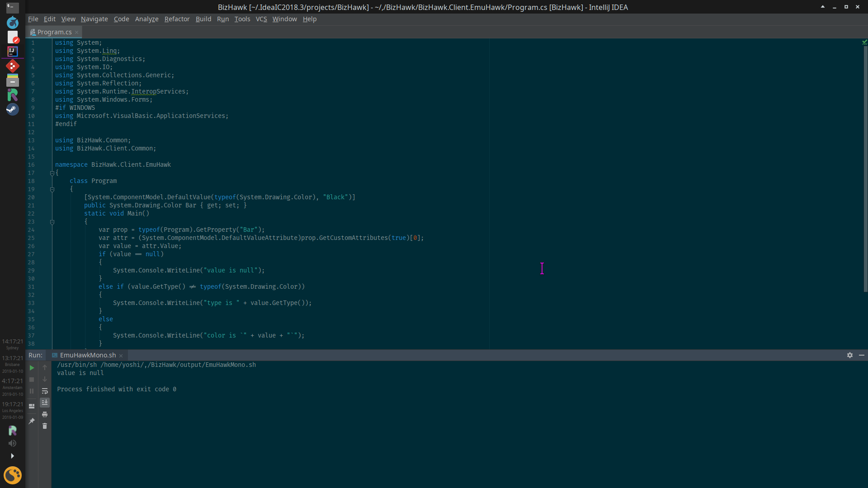Click line number 27 in gutter
Screen dimensions: 868x488
(x=31, y=254)
